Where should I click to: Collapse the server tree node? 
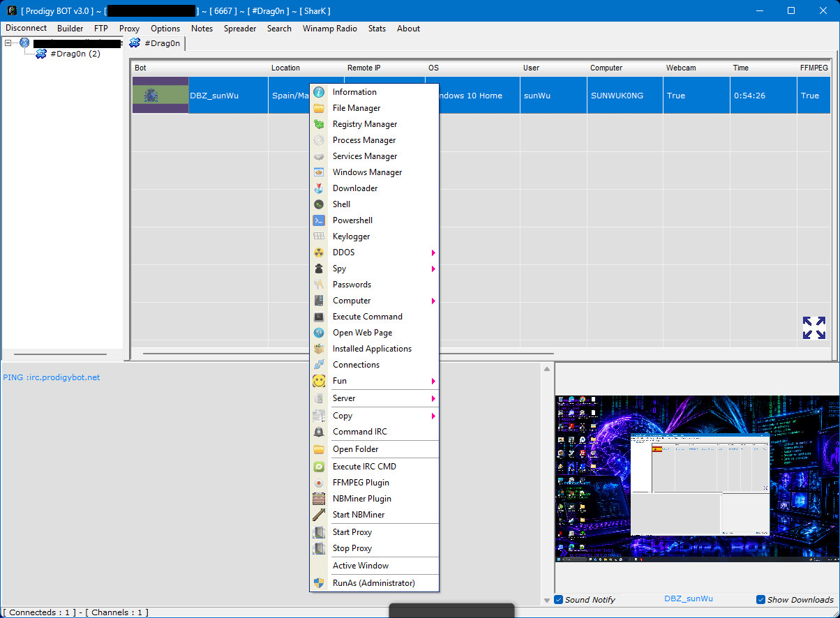8,43
